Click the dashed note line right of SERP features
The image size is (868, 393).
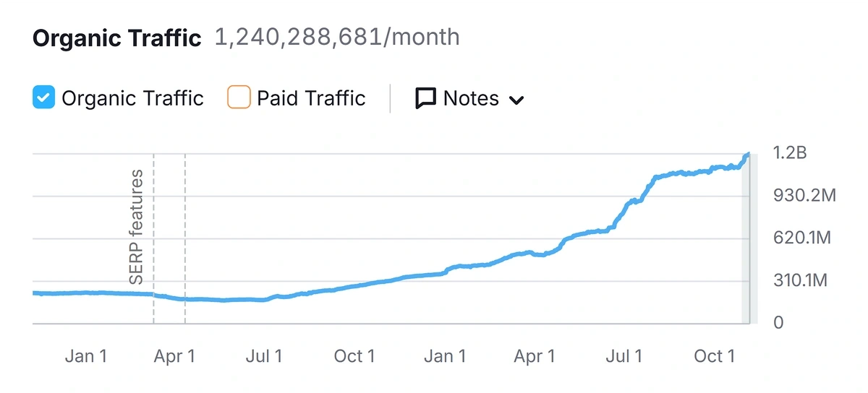click(x=185, y=238)
